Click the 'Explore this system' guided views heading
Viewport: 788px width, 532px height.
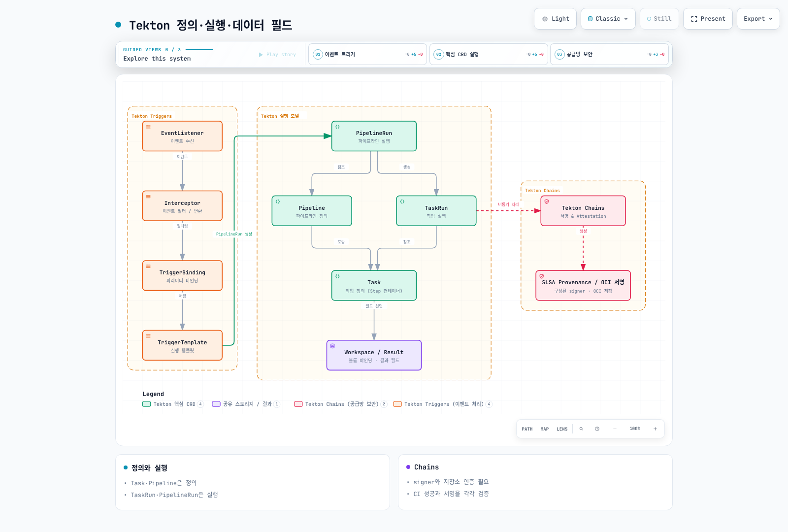[157, 59]
